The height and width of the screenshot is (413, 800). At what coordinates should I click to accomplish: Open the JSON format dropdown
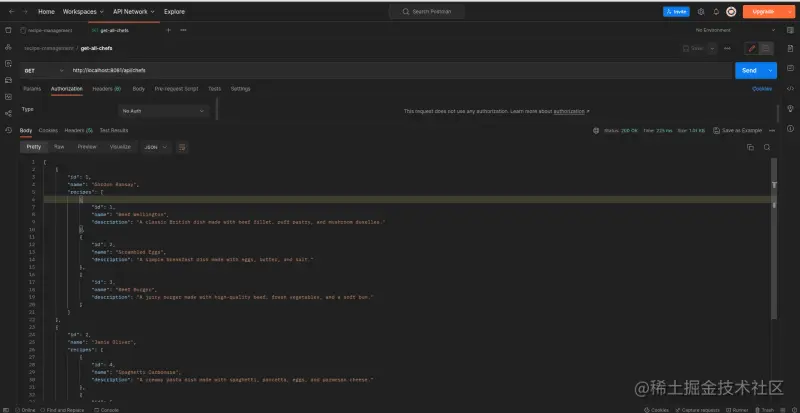tap(156, 147)
